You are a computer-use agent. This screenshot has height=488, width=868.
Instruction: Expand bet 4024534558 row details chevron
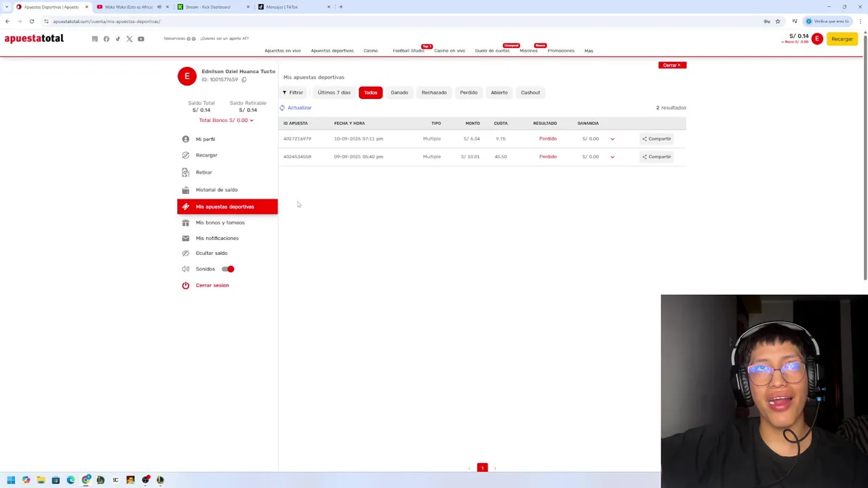pos(612,157)
